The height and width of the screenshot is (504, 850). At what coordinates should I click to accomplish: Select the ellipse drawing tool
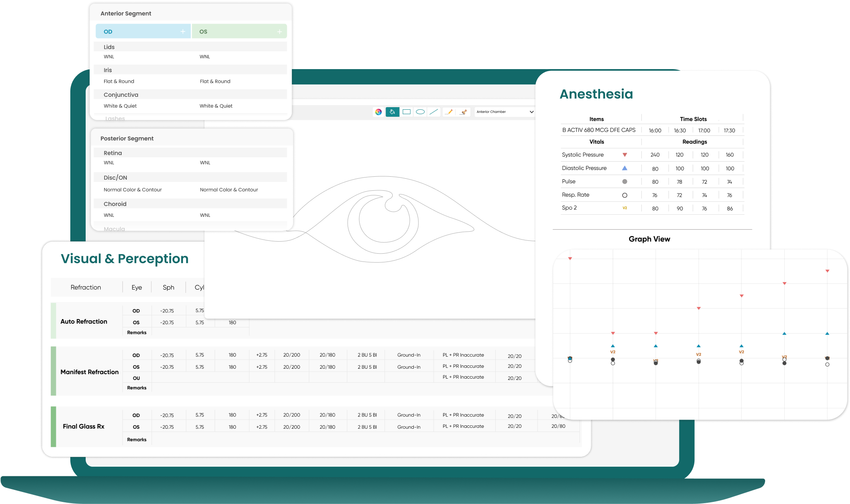420,112
